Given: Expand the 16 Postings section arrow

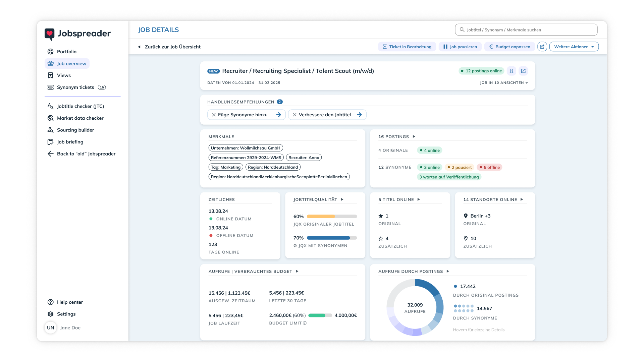Looking at the screenshot, I should 414,136.
